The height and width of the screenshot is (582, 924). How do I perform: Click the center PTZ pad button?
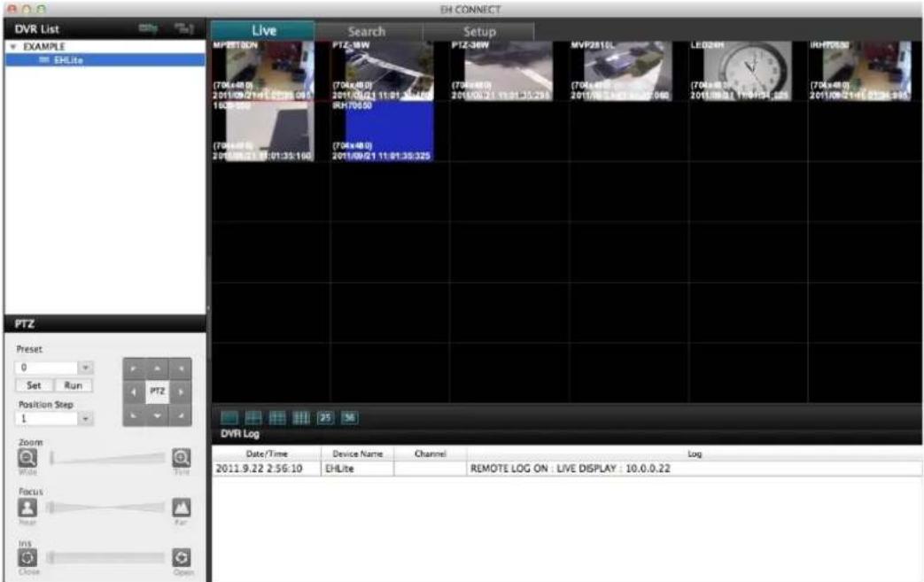[158, 392]
